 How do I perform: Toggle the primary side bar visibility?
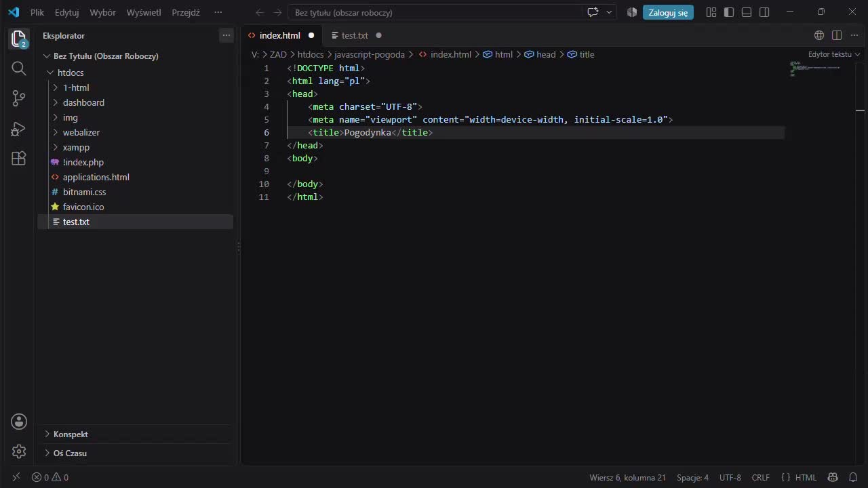(x=729, y=12)
